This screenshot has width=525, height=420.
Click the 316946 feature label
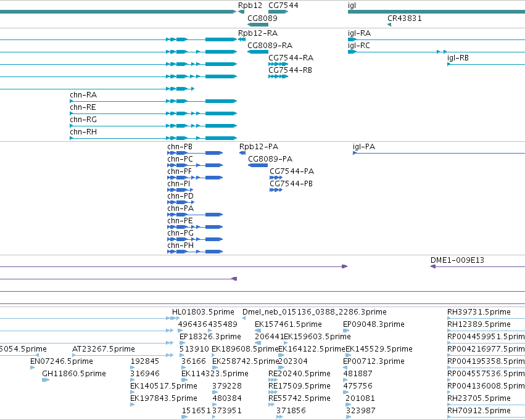pyautogui.click(x=145, y=374)
